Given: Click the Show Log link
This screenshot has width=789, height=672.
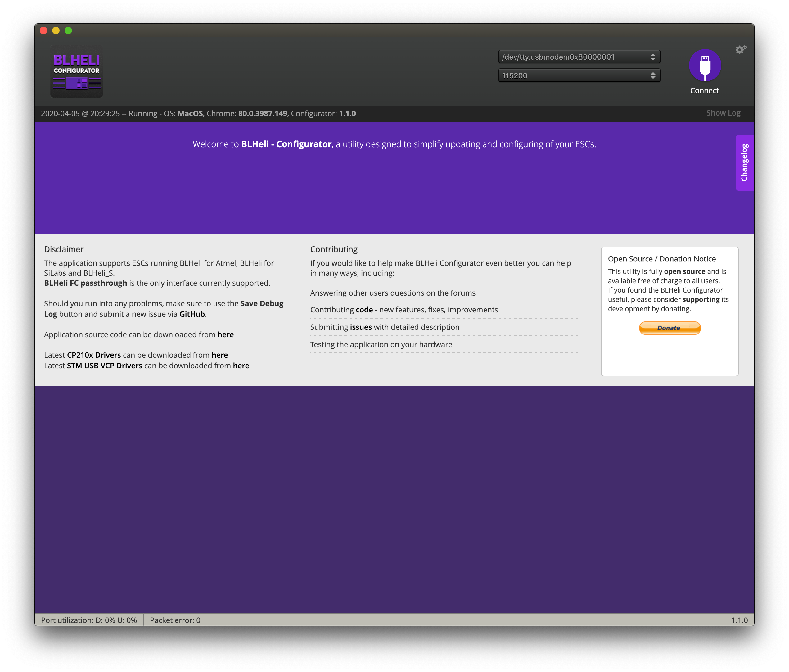Looking at the screenshot, I should (723, 113).
